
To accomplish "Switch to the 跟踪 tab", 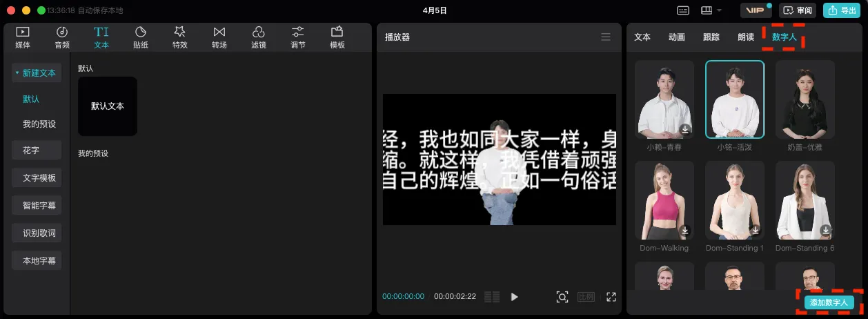I will coord(711,37).
